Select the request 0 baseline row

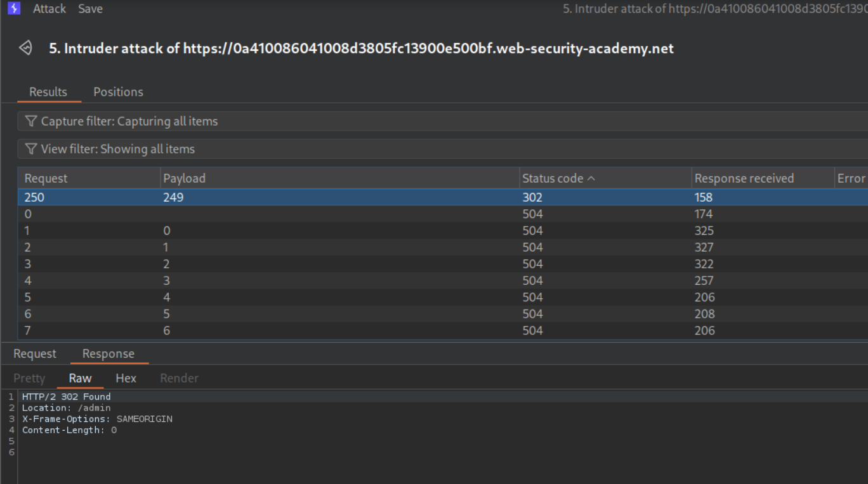[x=28, y=214]
